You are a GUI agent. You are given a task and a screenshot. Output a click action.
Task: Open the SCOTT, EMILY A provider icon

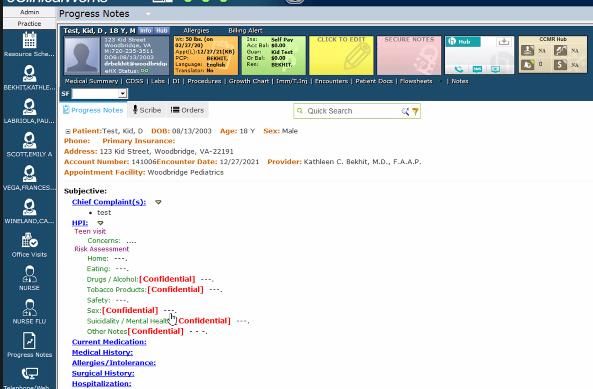coord(29,141)
